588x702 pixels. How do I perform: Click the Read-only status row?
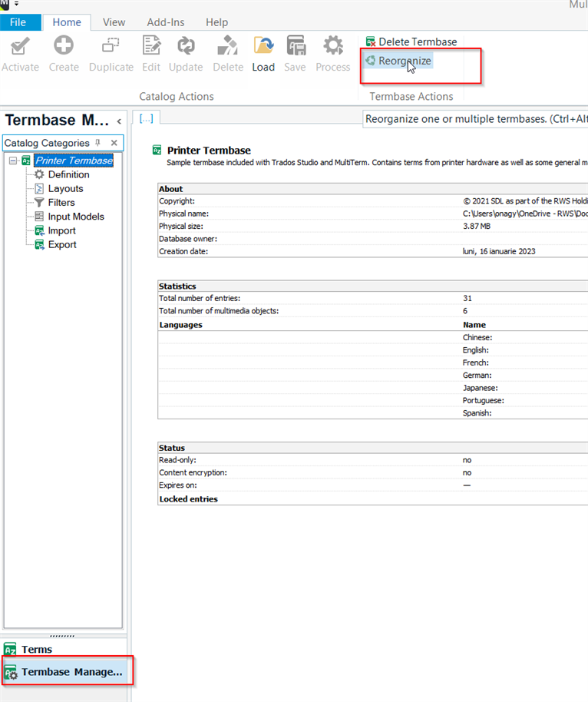pos(373,460)
